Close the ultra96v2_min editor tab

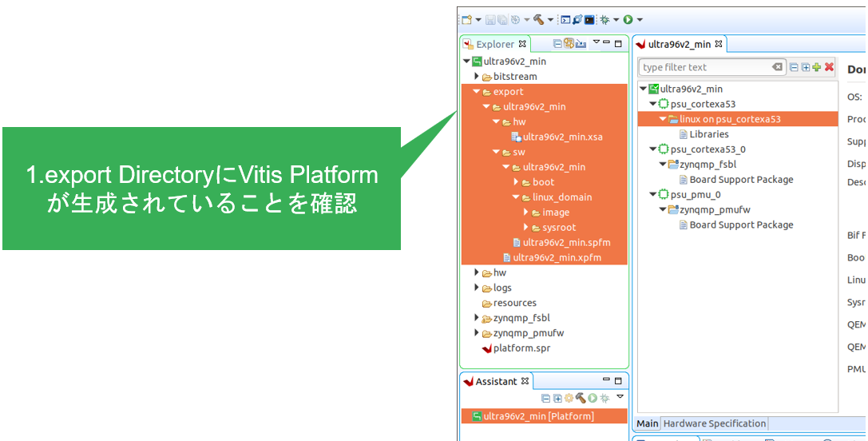(x=719, y=43)
